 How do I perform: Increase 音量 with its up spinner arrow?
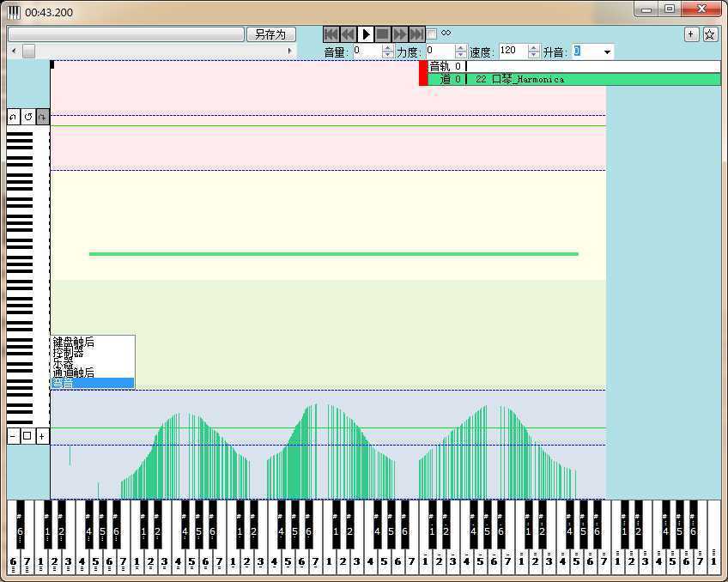[x=388, y=48]
